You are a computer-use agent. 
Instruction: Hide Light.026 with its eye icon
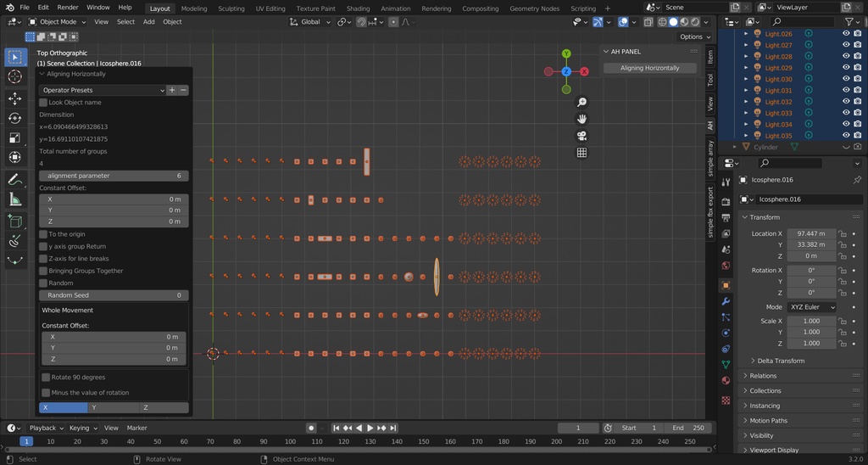coord(846,34)
